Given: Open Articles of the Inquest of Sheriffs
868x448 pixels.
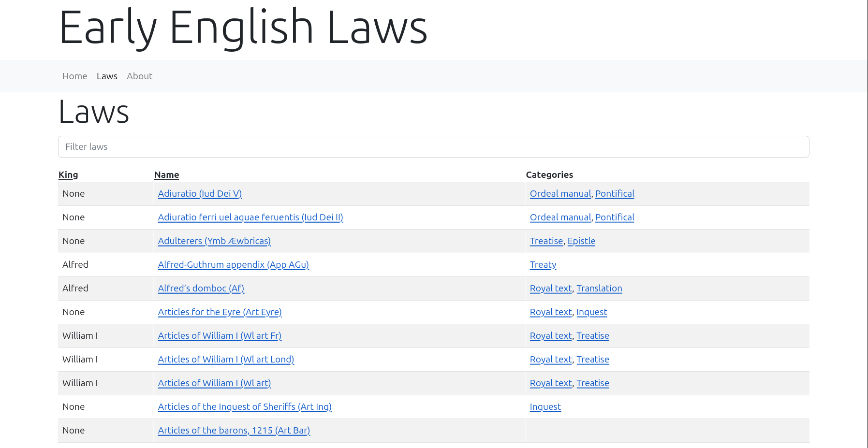Looking at the screenshot, I should pyautogui.click(x=245, y=407).
